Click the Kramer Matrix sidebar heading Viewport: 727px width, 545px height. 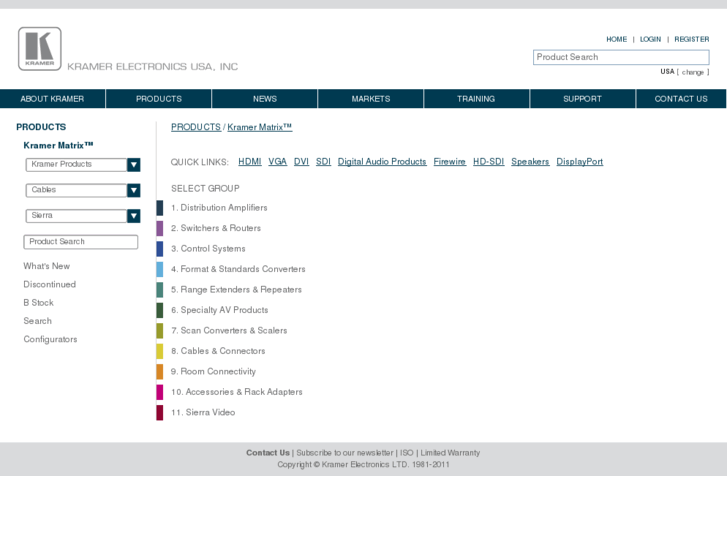pyautogui.click(x=58, y=146)
